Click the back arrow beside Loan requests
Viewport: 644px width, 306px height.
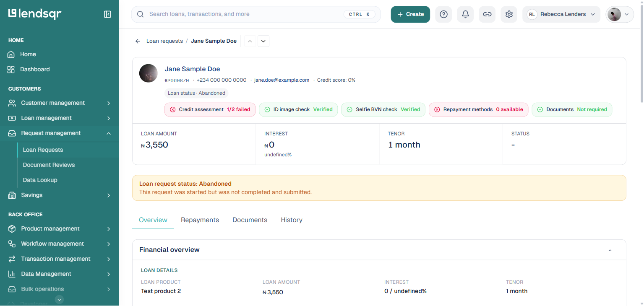point(138,41)
